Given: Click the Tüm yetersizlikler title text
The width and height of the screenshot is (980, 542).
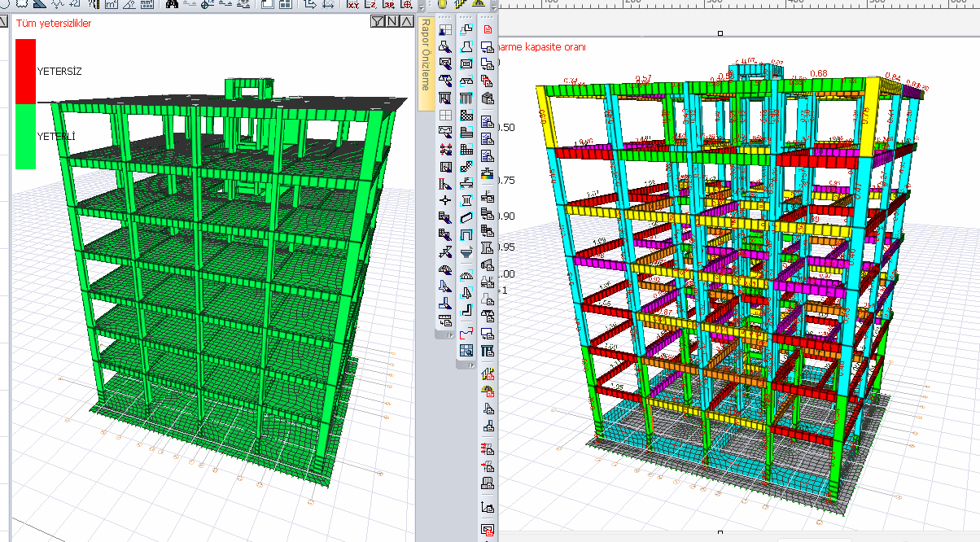Looking at the screenshot, I should click(54, 24).
